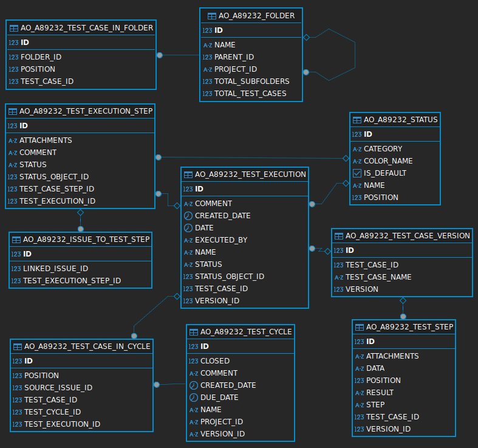478x448 pixels.
Task: Click the table icon of AO_A89232_TEST_CASE_IN_FOLDER
Action: point(14,29)
